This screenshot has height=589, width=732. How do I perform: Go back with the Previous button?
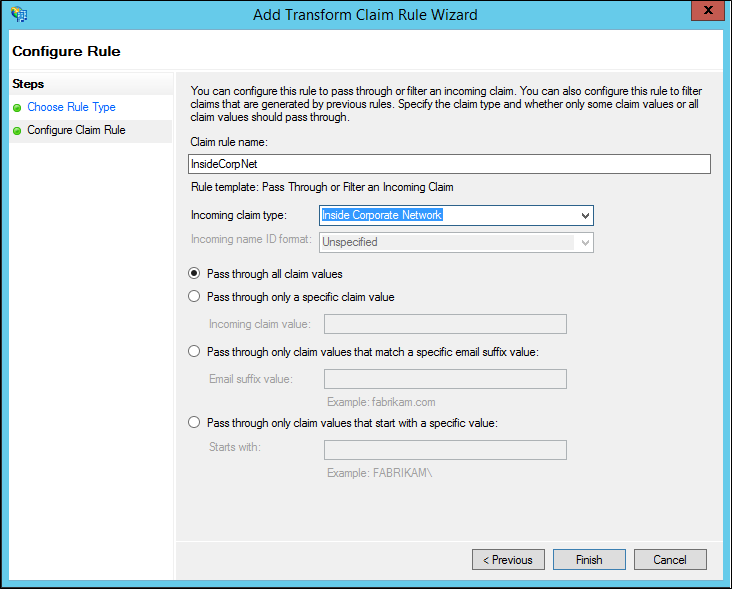508,560
